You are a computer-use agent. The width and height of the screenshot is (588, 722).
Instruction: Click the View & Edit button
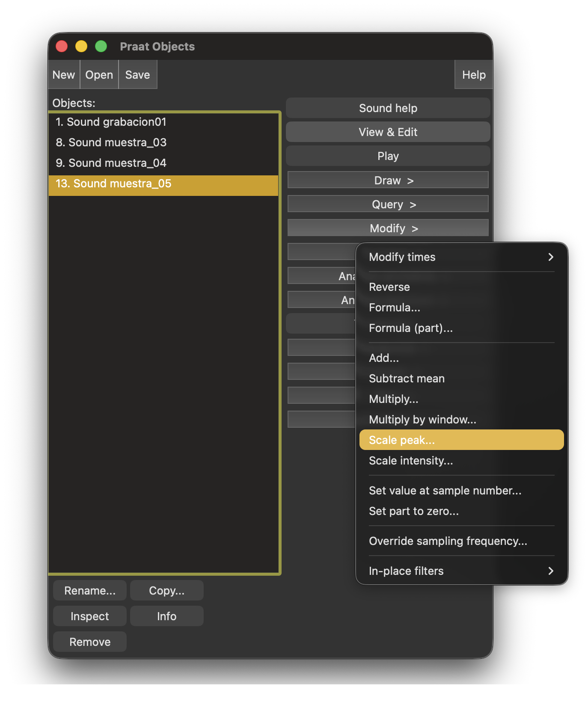(388, 132)
